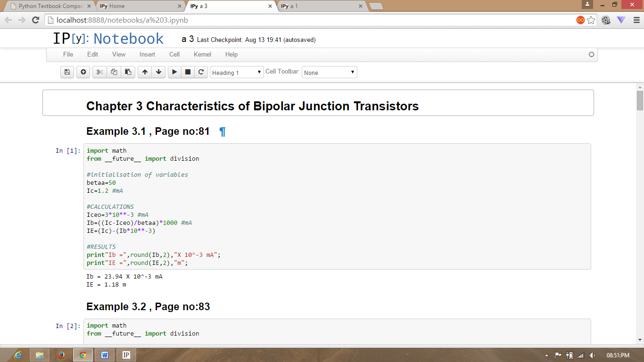
Task: Open Microsoft Word from the taskbar
Action: [105, 355]
